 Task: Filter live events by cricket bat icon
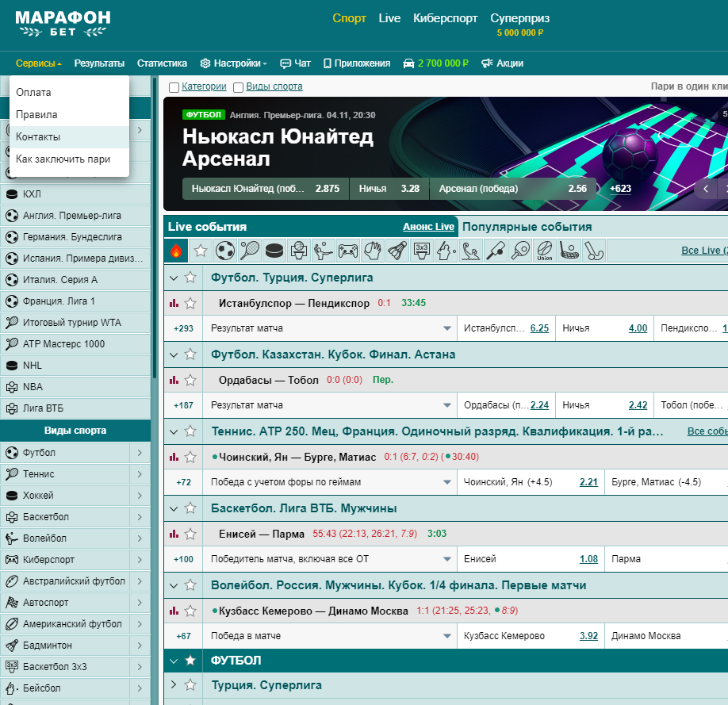tap(496, 251)
